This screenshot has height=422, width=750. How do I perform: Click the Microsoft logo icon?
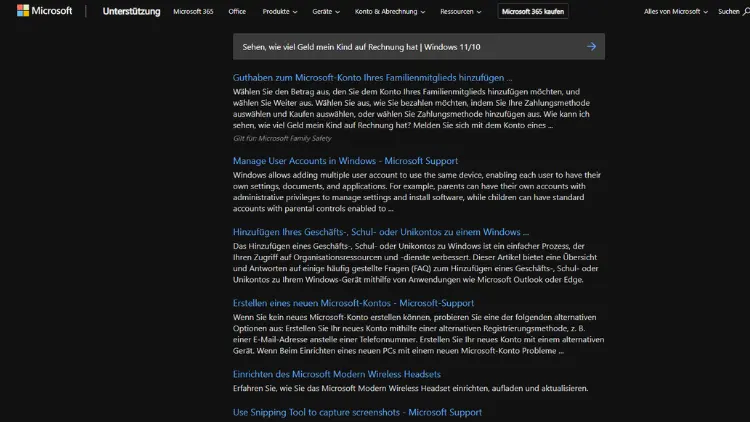tap(44, 11)
